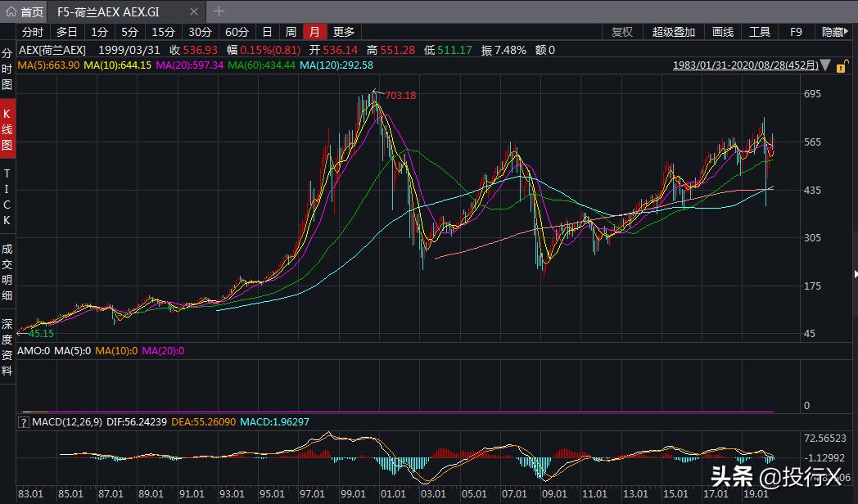This screenshot has height=504, width=858.
Task: Close the F5-荷兰AEX AEX.GI tab
Action: click(194, 11)
